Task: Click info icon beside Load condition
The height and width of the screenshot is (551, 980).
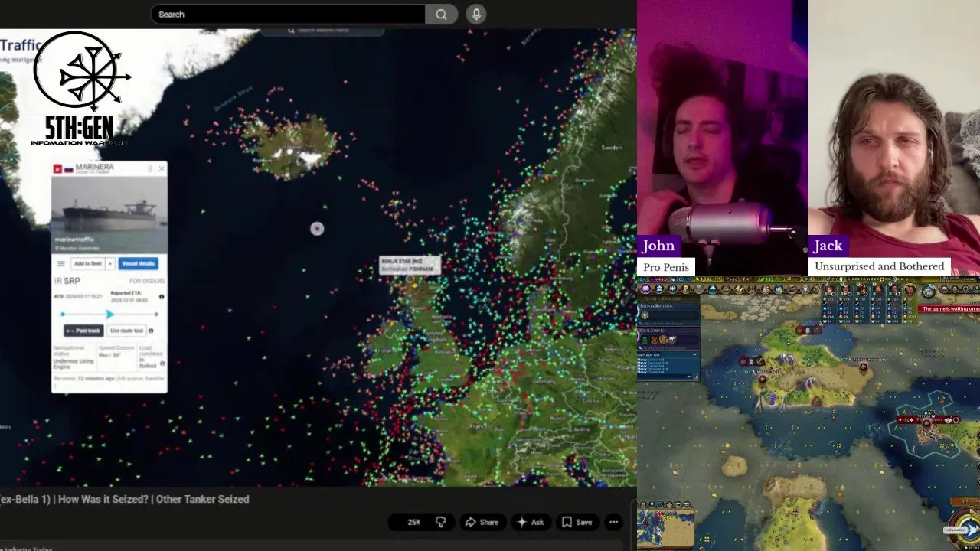Action: point(162,363)
